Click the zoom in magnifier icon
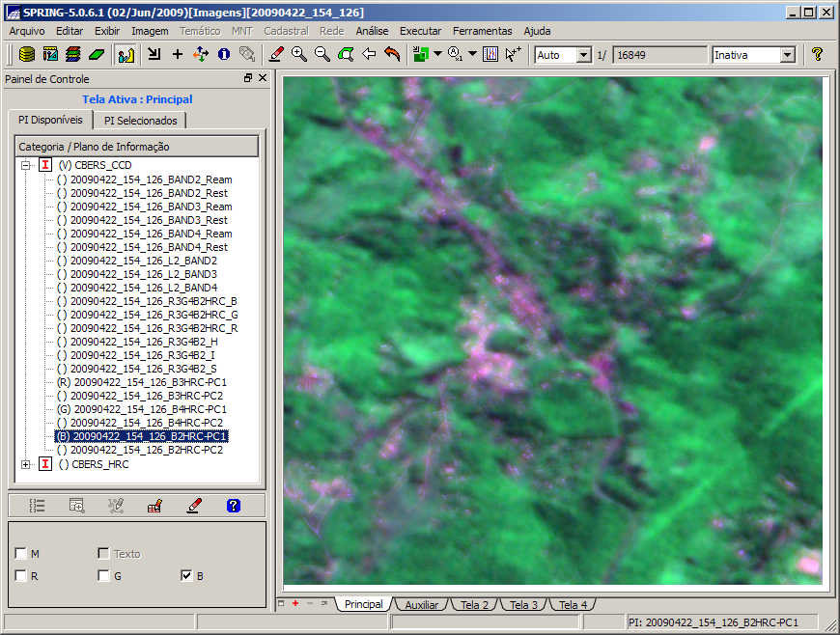Screen dimensions: 840x635 pos(299,55)
